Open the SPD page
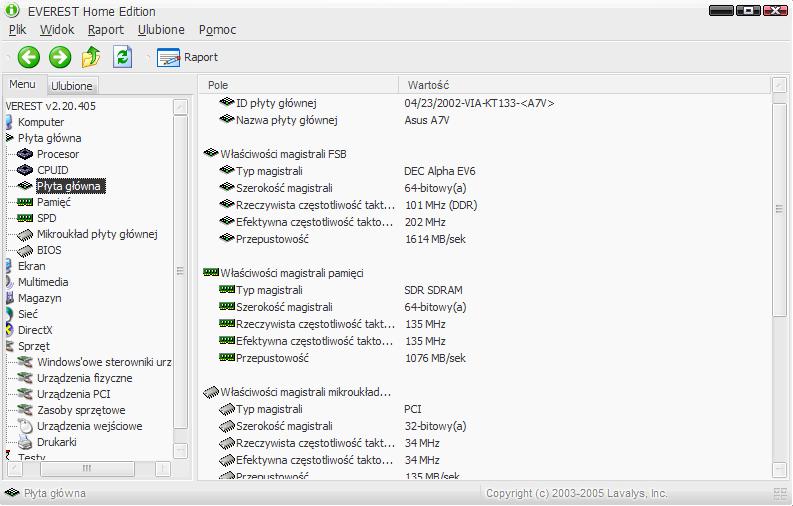The height and width of the screenshot is (506, 793). (x=47, y=218)
